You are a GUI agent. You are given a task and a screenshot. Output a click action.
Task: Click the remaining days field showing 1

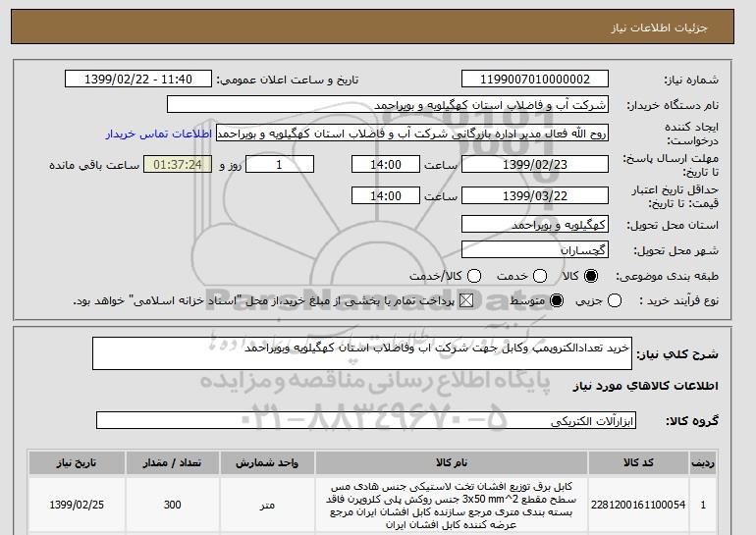coord(280,164)
